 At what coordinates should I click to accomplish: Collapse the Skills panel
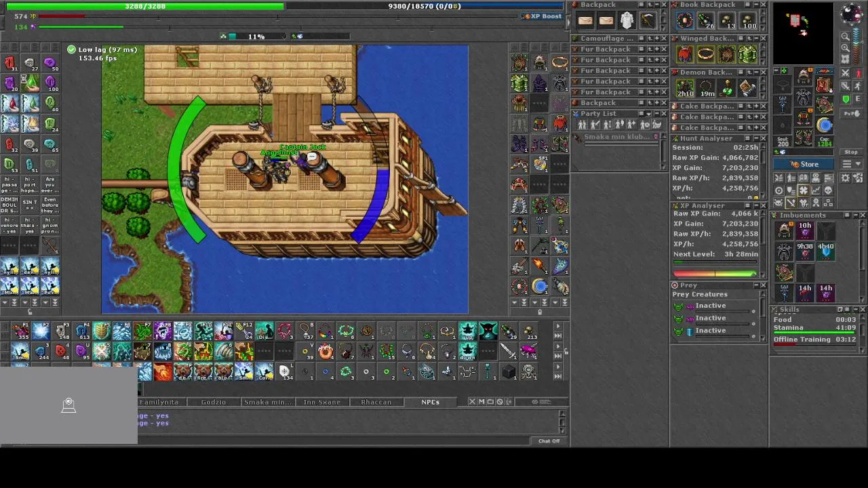tap(854, 309)
